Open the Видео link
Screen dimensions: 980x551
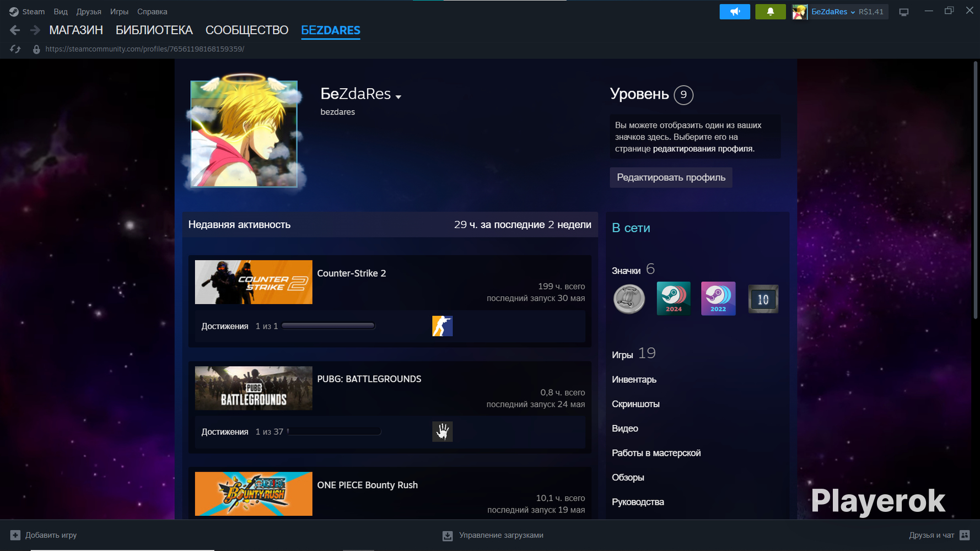click(625, 429)
